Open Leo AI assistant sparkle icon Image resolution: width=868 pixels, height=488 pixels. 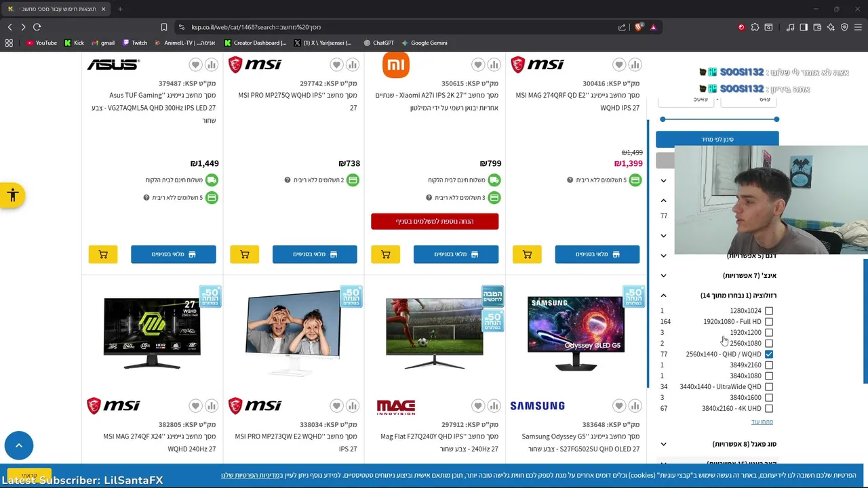831,27
